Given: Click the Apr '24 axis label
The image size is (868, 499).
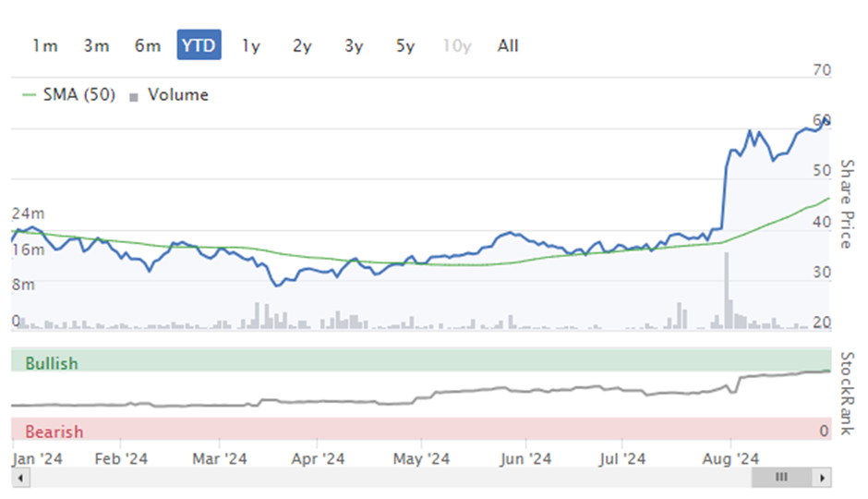Looking at the screenshot, I should (x=318, y=458).
